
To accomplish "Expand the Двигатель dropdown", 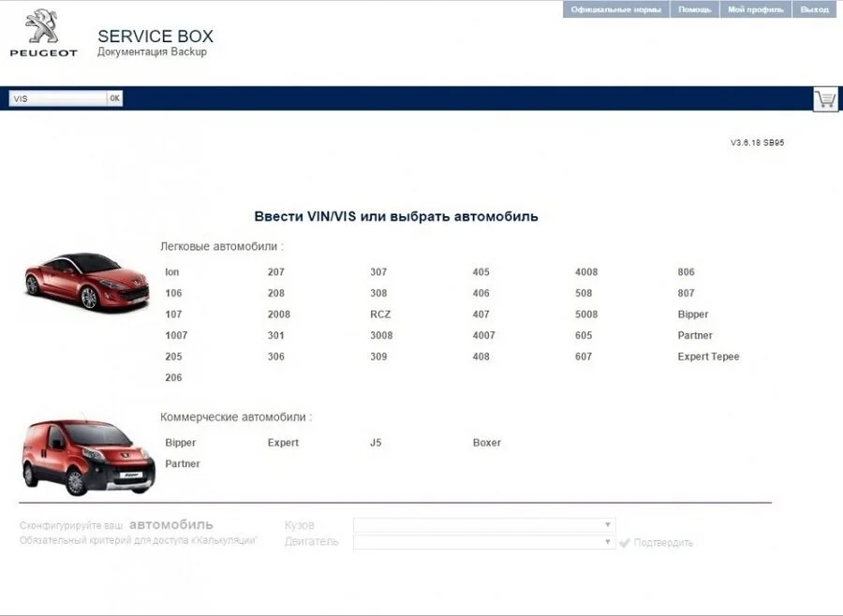I will (x=484, y=542).
